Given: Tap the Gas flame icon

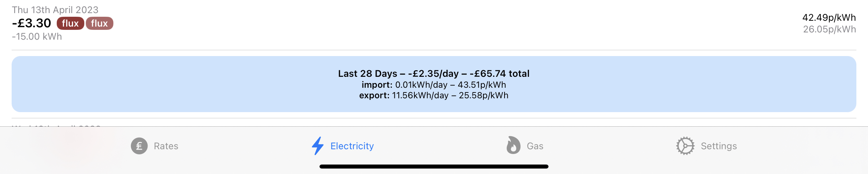Looking at the screenshot, I should [513, 145].
